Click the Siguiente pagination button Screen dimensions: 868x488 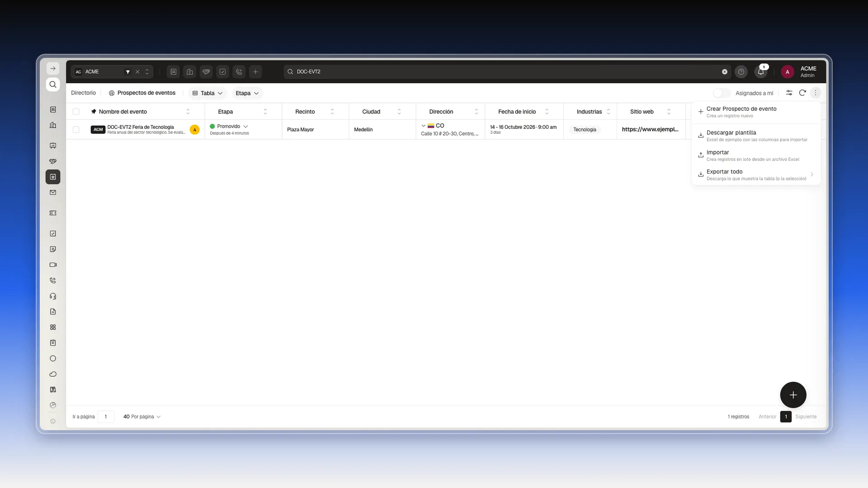806,417
